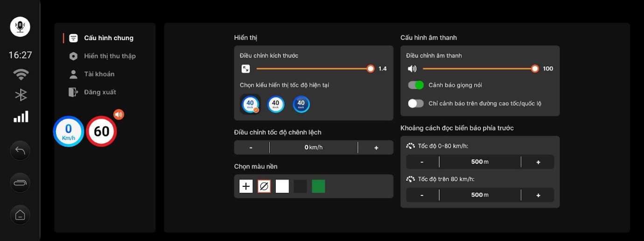
Task: Tap the home button icon
Action: pos(20,215)
